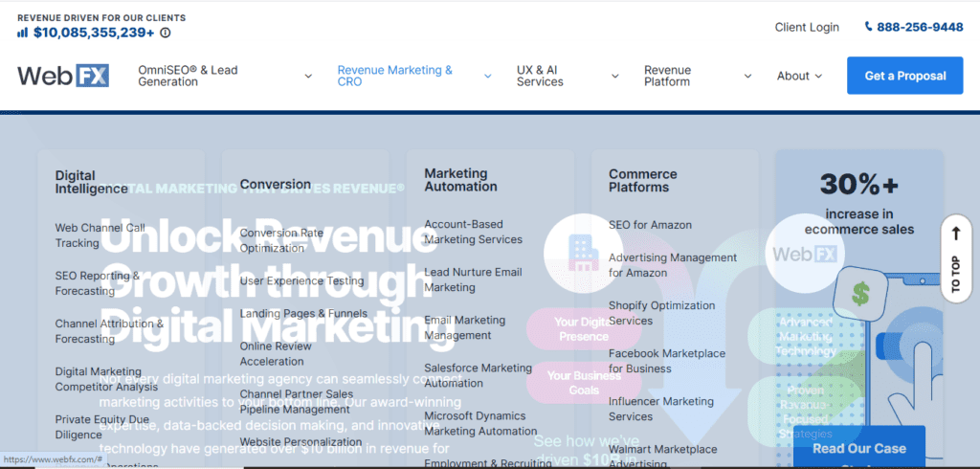Expand the Revenue Platform chevron
The image size is (980, 469).
coord(747,77)
